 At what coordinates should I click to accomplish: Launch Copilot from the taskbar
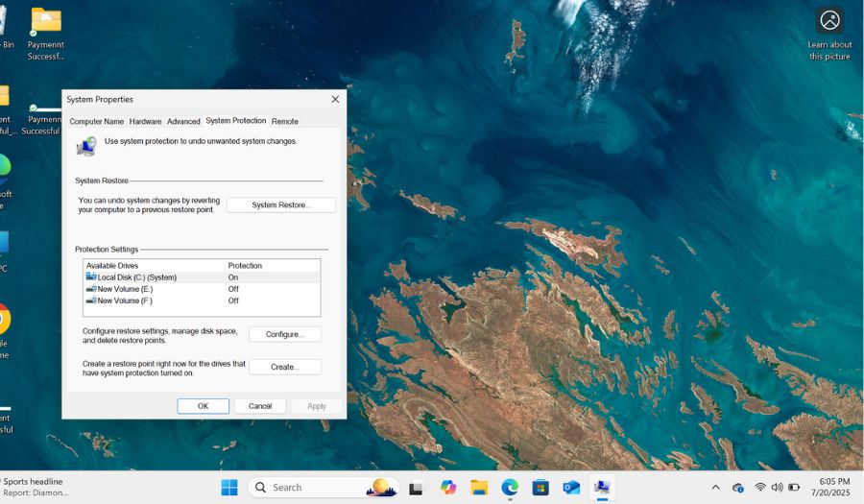pyautogui.click(x=448, y=488)
